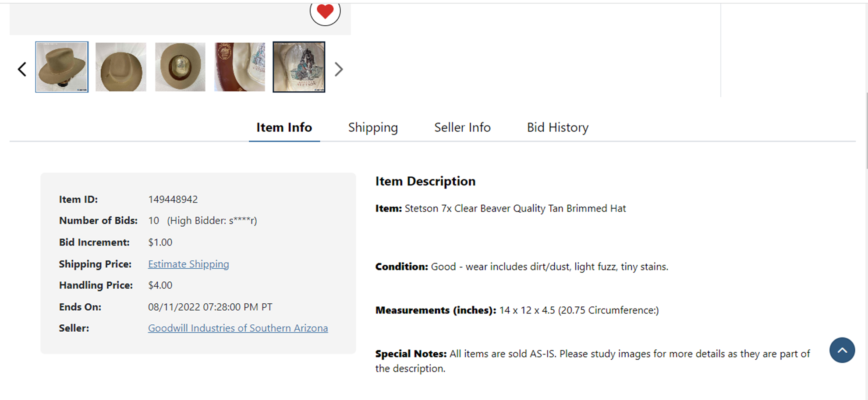Click the red heart favorite icon
Viewport: 868px width, 400px height.
coord(325,11)
